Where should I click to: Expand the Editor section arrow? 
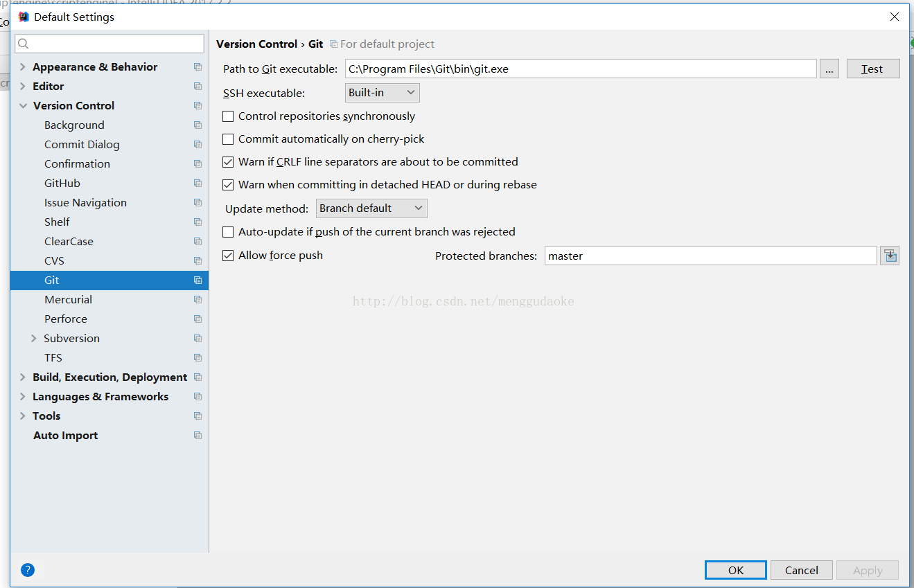[23, 87]
